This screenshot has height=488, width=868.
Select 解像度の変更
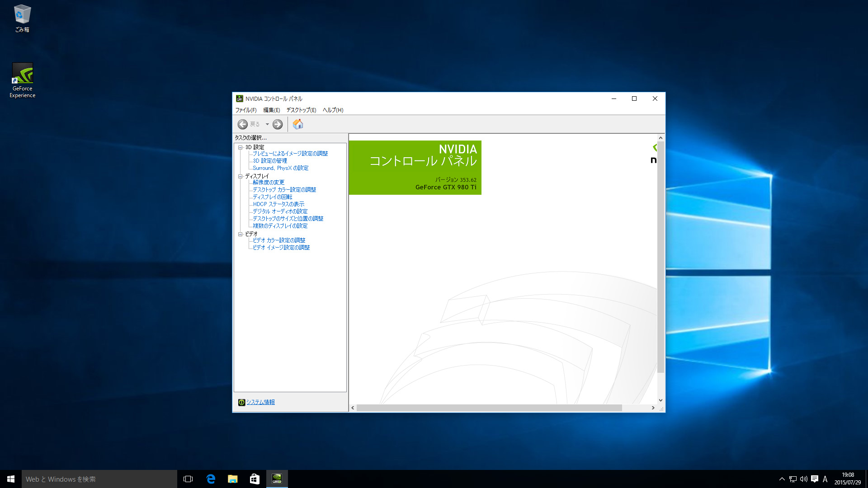[x=269, y=183]
